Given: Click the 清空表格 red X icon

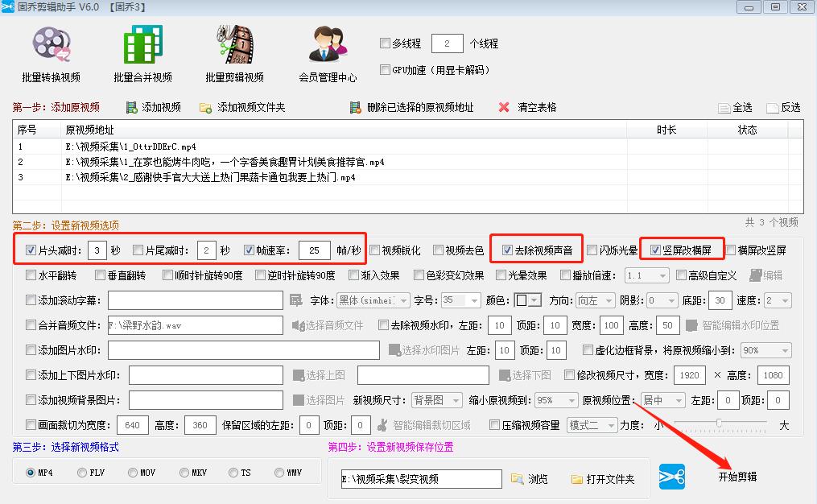Looking at the screenshot, I should (x=504, y=107).
